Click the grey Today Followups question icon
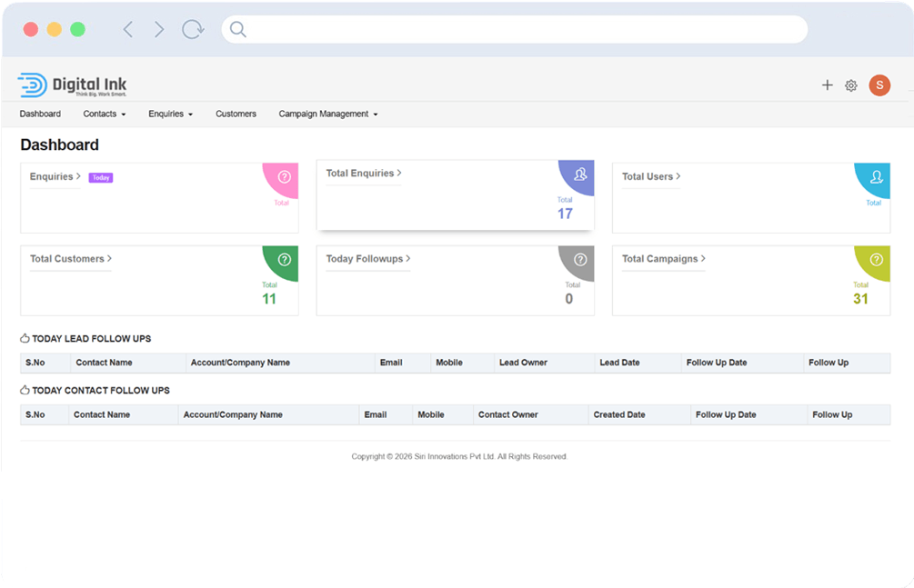The height and width of the screenshot is (588, 914). pos(580,260)
